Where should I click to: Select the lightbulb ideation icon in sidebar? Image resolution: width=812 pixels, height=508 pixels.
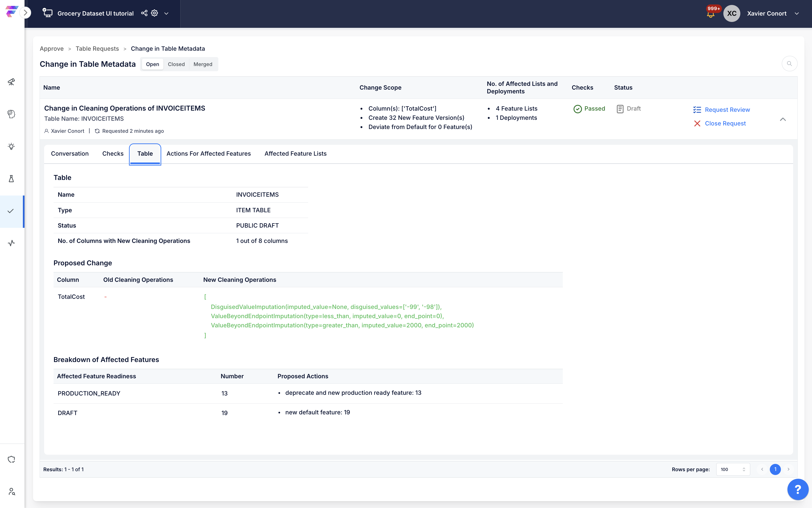click(11, 146)
